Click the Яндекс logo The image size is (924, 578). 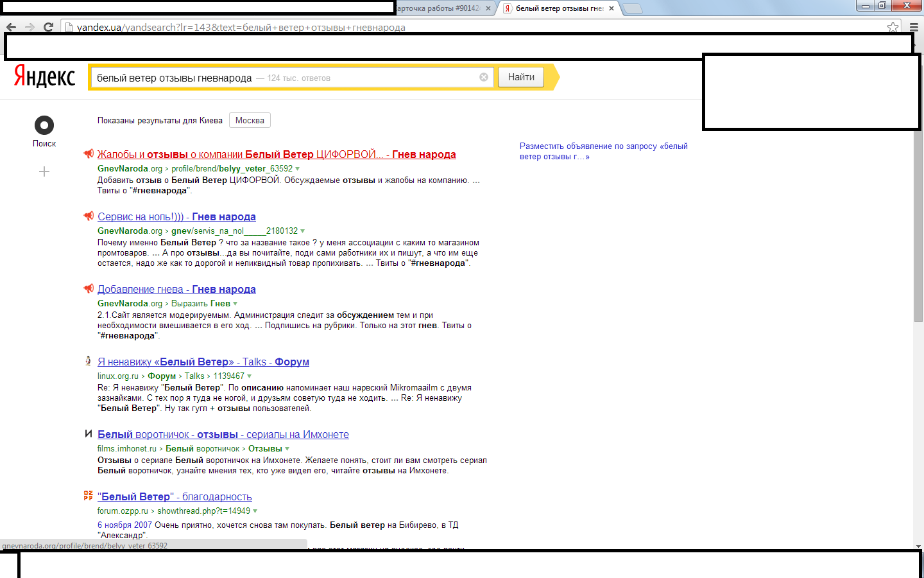(x=45, y=76)
